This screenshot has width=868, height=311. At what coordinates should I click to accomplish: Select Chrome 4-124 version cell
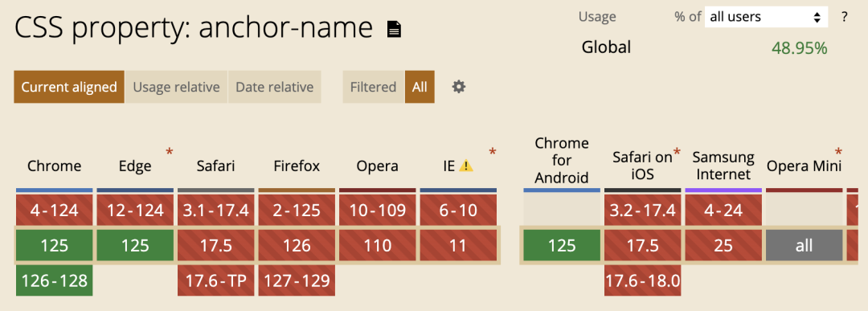(x=55, y=211)
